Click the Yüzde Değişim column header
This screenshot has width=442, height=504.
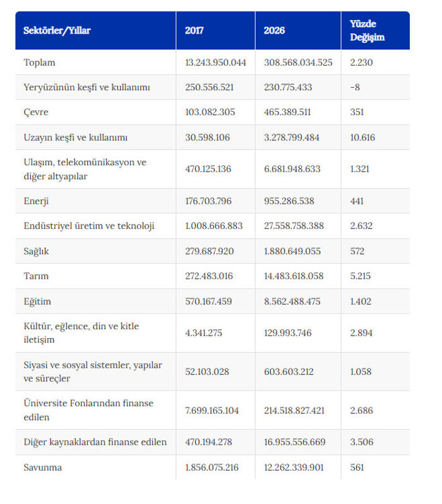coord(367,30)
